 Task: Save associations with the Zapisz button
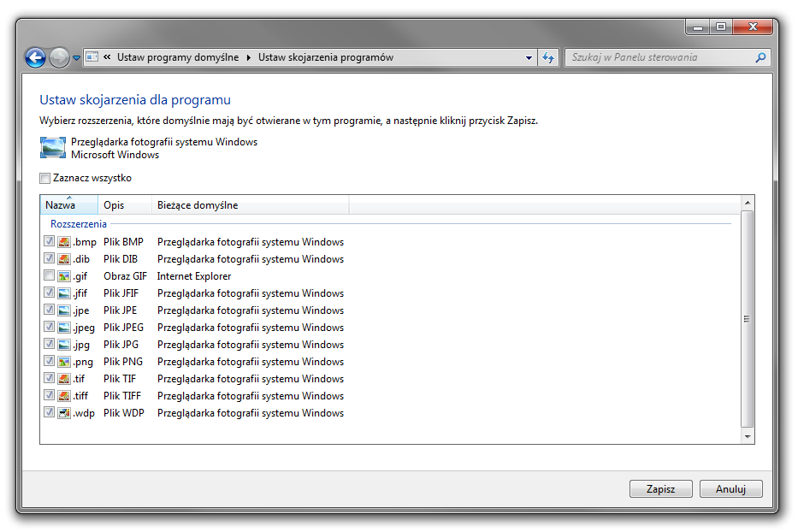[660, 489]
